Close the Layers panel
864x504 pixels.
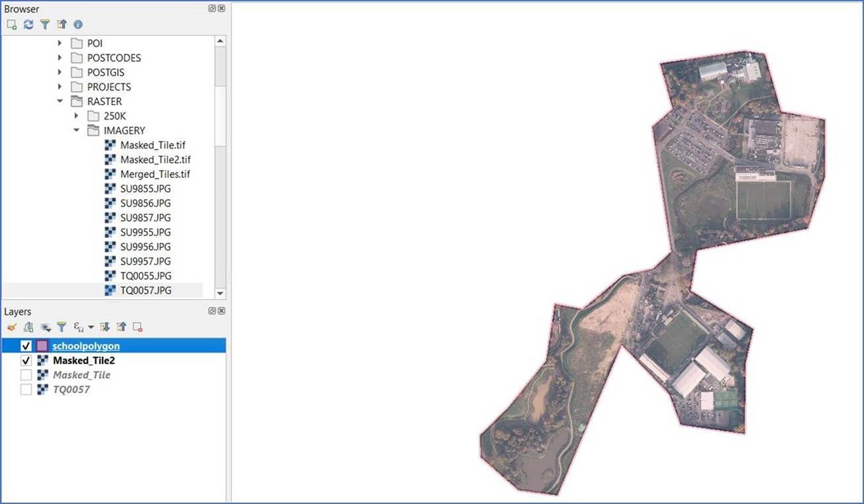tap(221, 311)
